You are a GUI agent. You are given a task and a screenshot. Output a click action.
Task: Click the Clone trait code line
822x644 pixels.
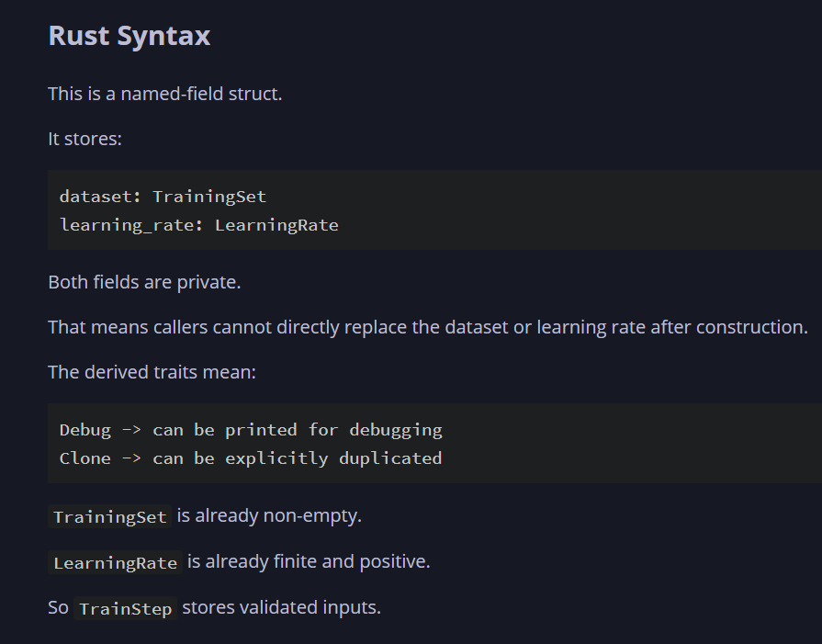(251, 458)
